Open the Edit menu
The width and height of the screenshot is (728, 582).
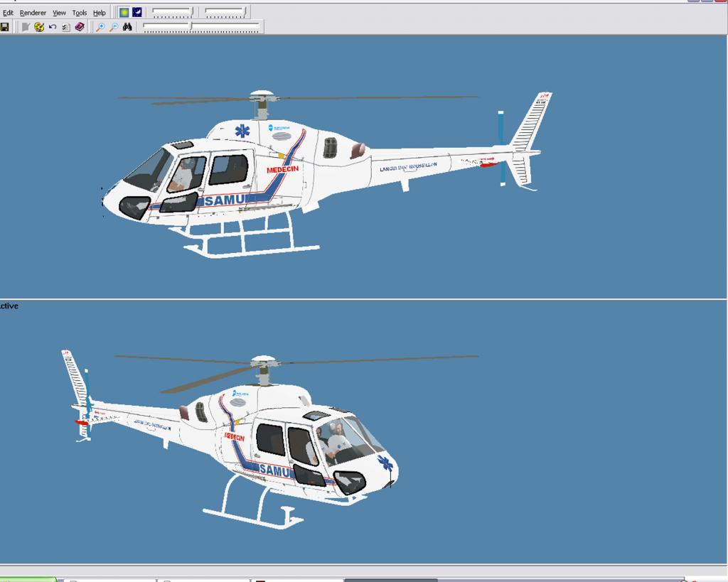point(8,13)
